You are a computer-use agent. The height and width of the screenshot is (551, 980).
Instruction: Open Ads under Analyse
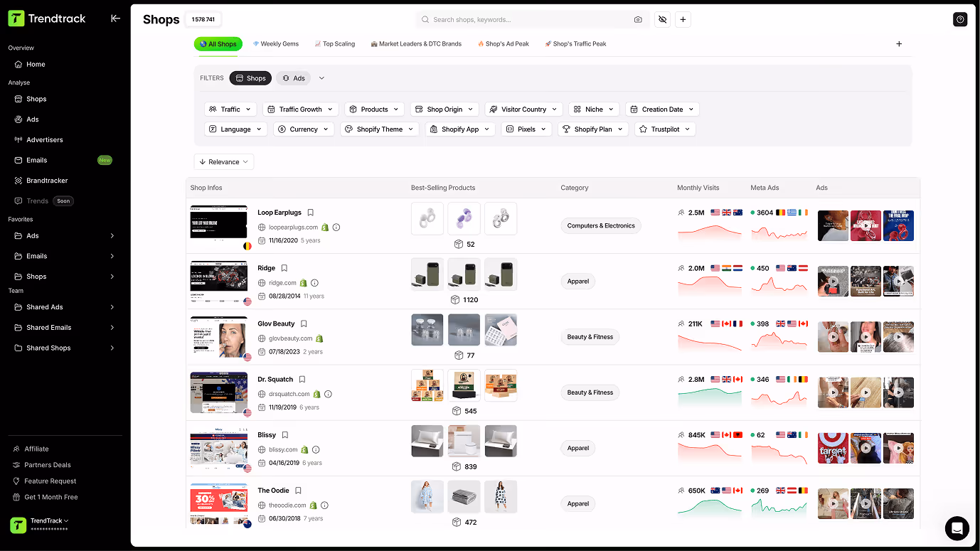click(x=33, y=119)
